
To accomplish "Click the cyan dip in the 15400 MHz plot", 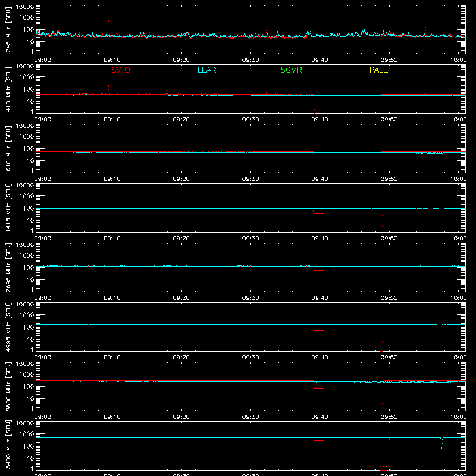I will click(441, 443).
